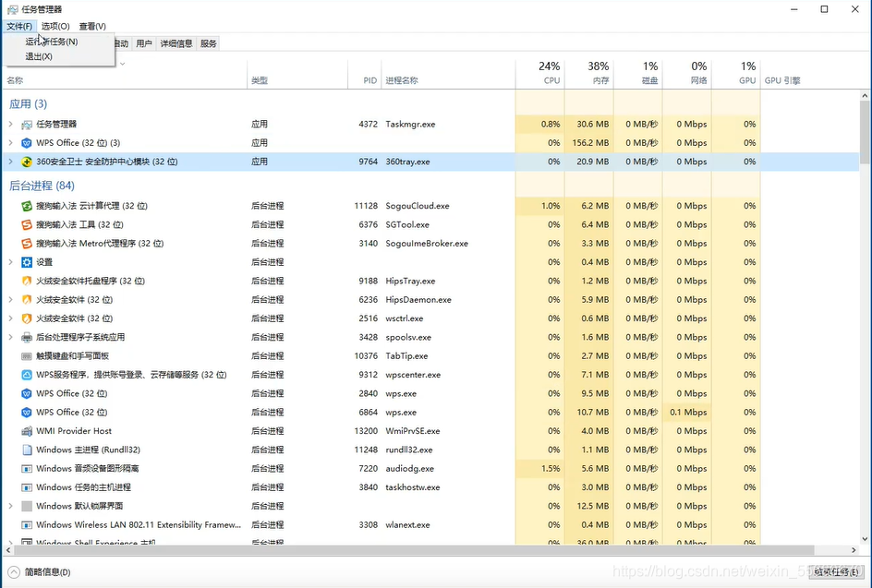Expand the 360安全卫士 row

coord(10,162)
